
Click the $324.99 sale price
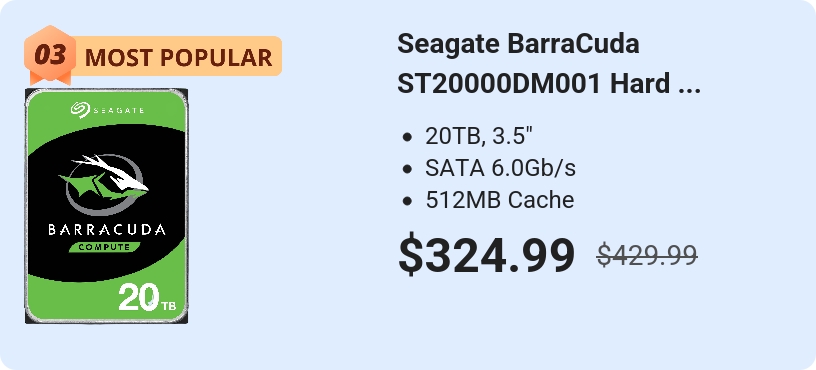[x=487, y=256]
